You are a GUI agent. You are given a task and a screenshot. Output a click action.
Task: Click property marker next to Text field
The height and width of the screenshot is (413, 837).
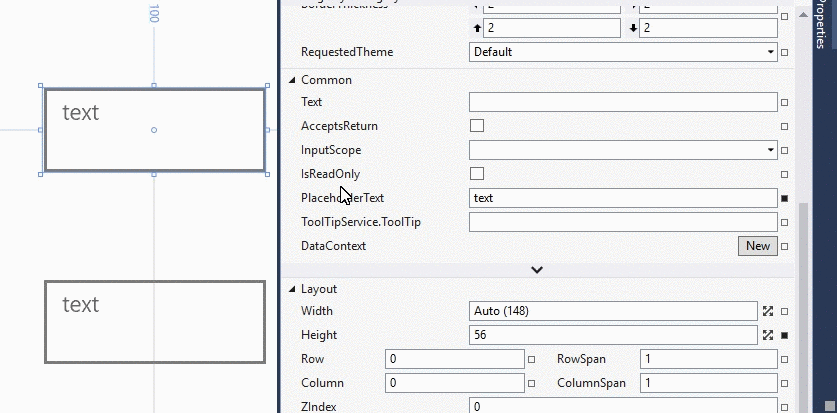tap(785, 102)
